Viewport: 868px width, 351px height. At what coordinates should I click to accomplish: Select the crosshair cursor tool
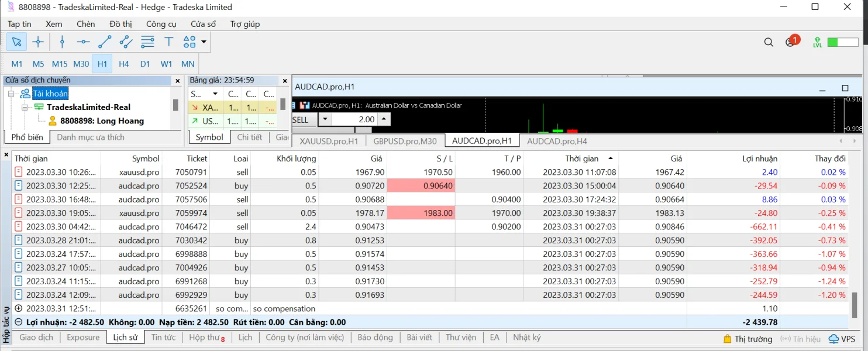click(38, 42)
